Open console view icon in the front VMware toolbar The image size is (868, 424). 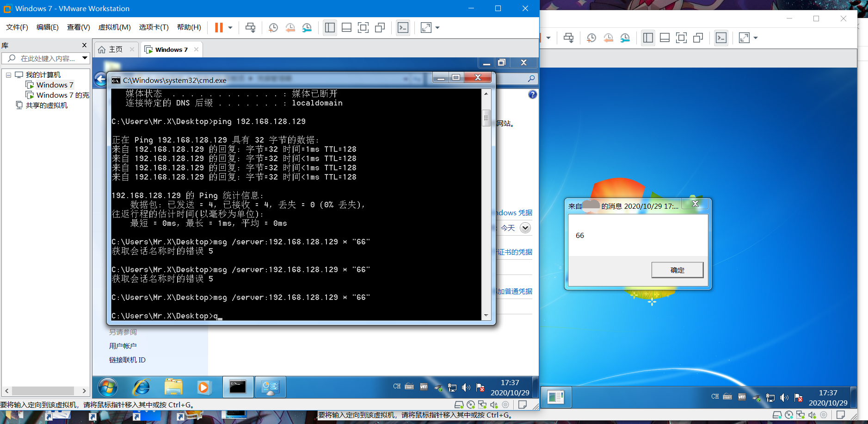pos(403,28)
